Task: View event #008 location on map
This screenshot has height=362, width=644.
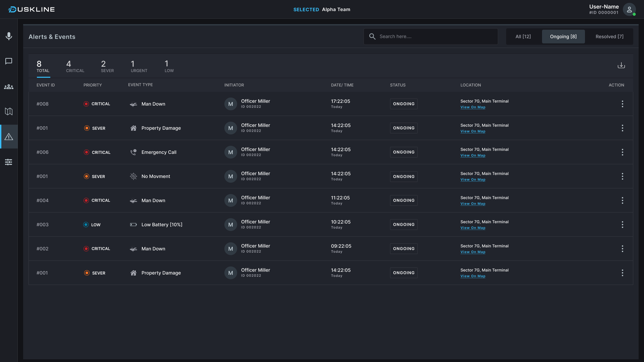Action: 473,107
